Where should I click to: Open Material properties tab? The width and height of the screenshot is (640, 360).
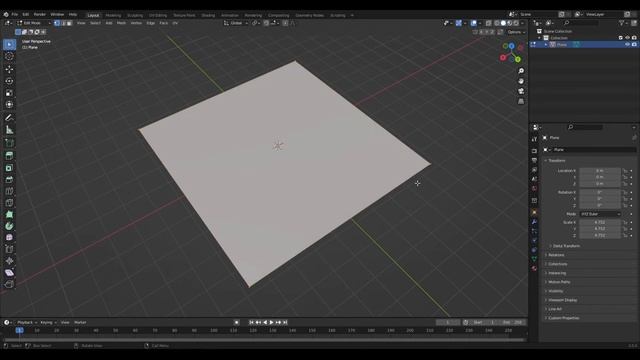click(534, 268)
